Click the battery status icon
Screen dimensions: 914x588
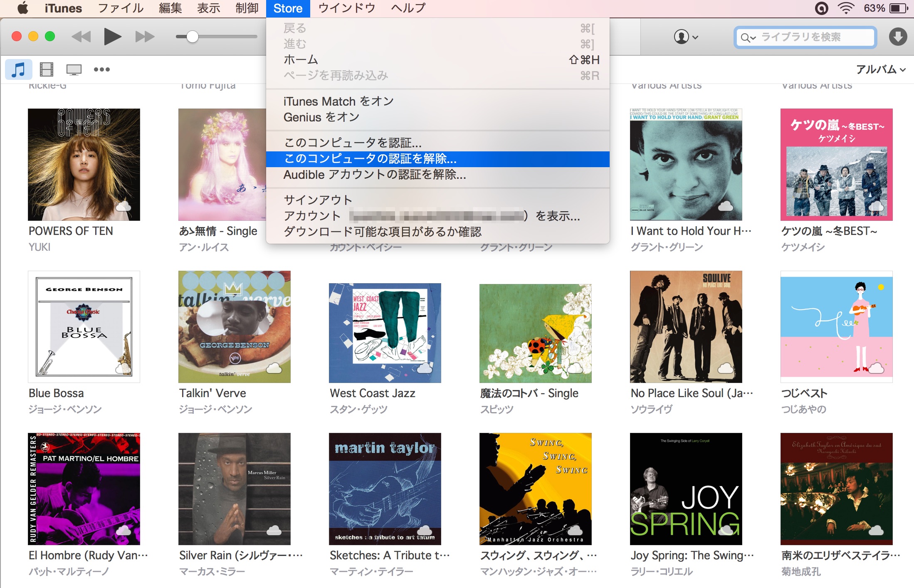[x=898, y=8]
